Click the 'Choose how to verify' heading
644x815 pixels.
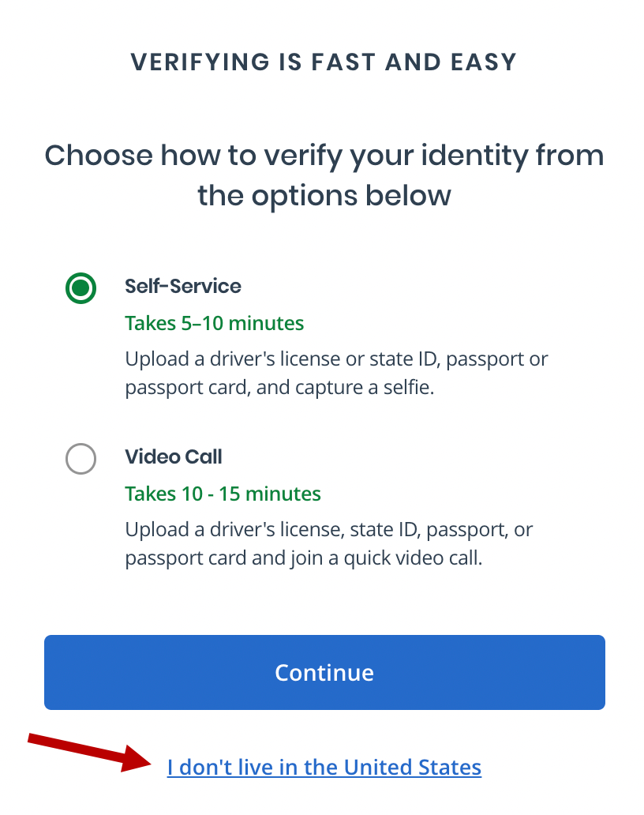(324, 175)
